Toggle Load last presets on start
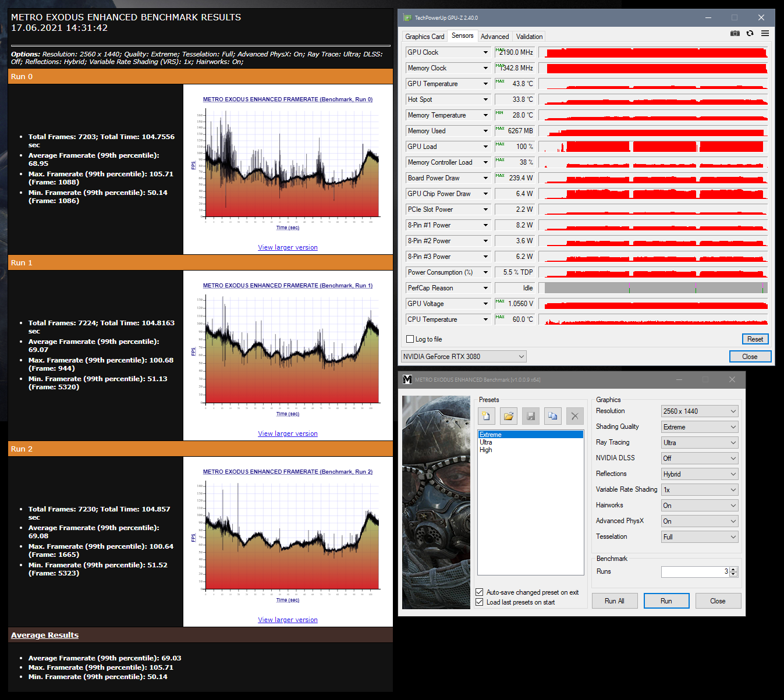Image resolution: width=784 pixels, height=700 pixels. (480, 602)
